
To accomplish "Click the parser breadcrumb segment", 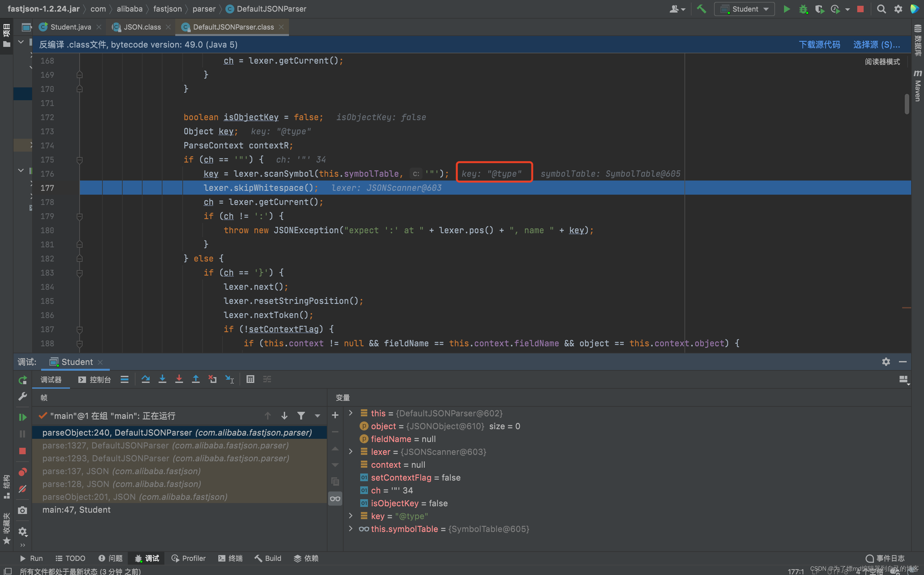I will [204, 9].
